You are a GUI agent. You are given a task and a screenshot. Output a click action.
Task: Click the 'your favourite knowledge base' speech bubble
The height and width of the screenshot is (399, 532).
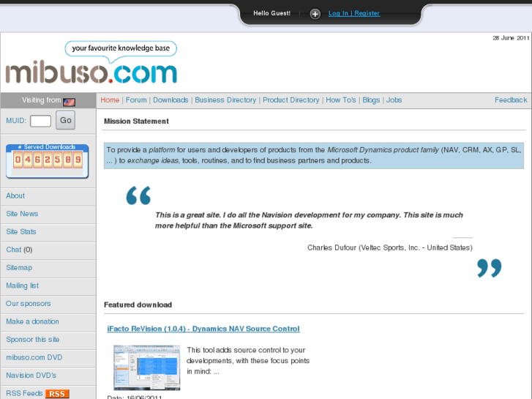121,48
